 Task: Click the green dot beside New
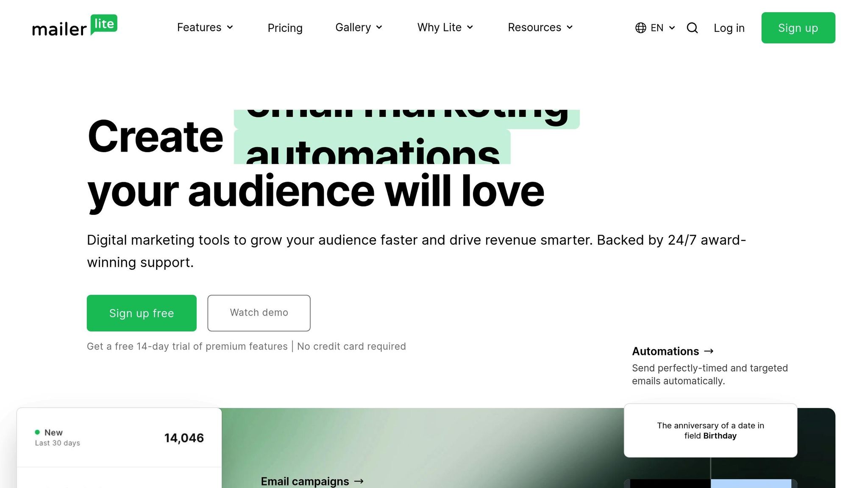coord(37,432)
